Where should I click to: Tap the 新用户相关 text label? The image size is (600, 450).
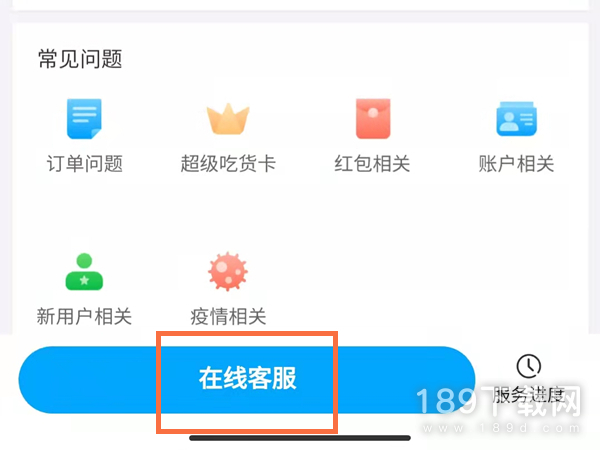84,316
